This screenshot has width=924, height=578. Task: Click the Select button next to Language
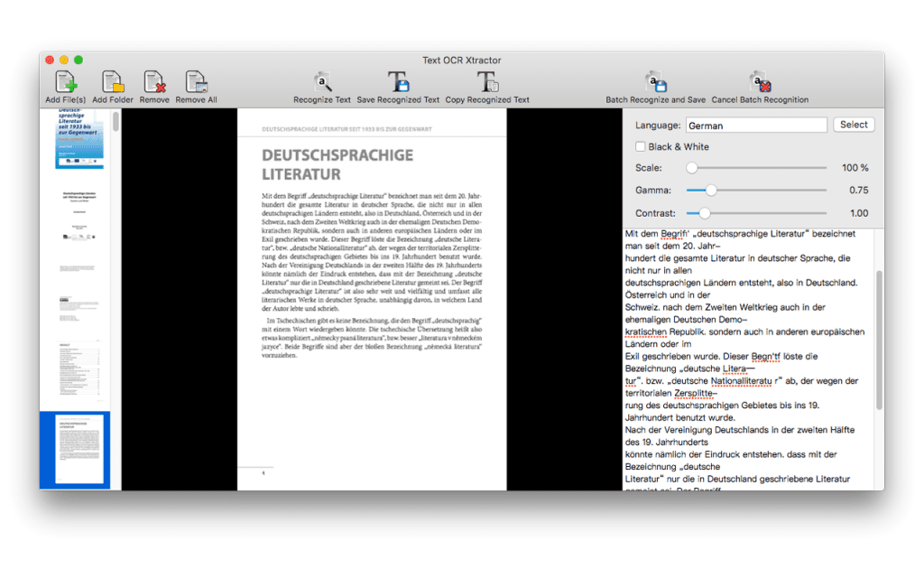(x=854, y=124)
